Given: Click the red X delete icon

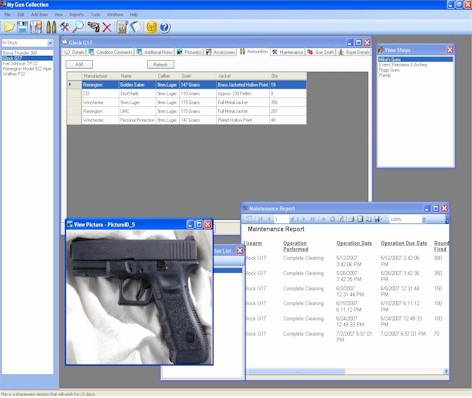Looking at the screenshot, I should 107,27.
